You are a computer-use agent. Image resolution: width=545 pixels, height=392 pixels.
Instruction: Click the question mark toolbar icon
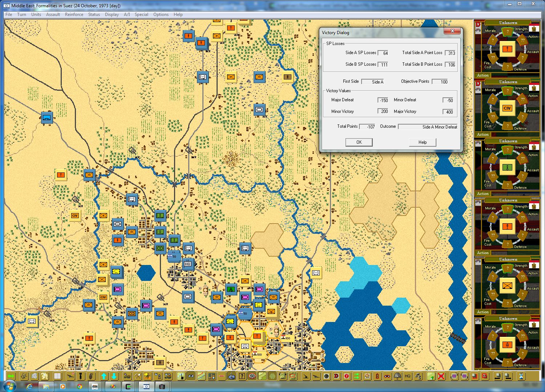pos(242,376)
